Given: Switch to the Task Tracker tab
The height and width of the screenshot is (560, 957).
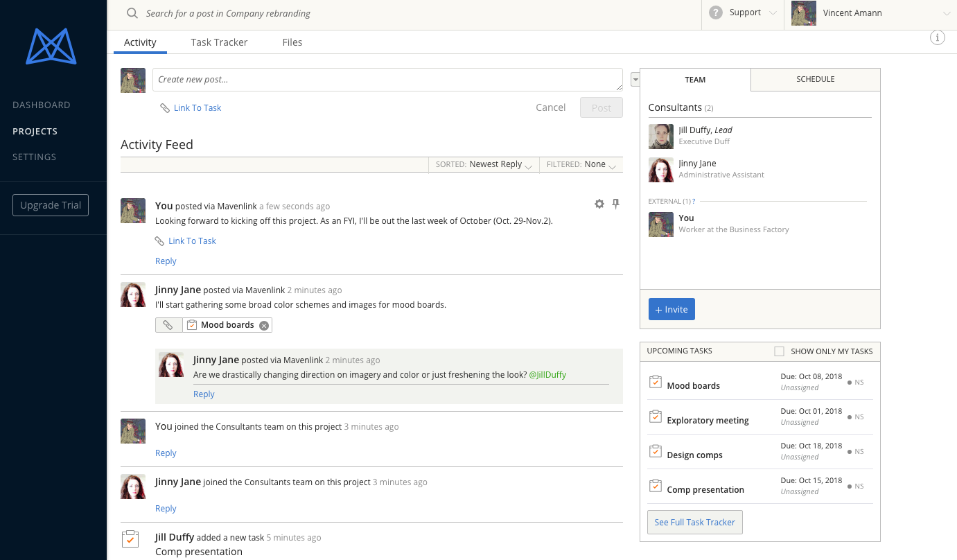Looking at the screenshot, I should point(219,42).
